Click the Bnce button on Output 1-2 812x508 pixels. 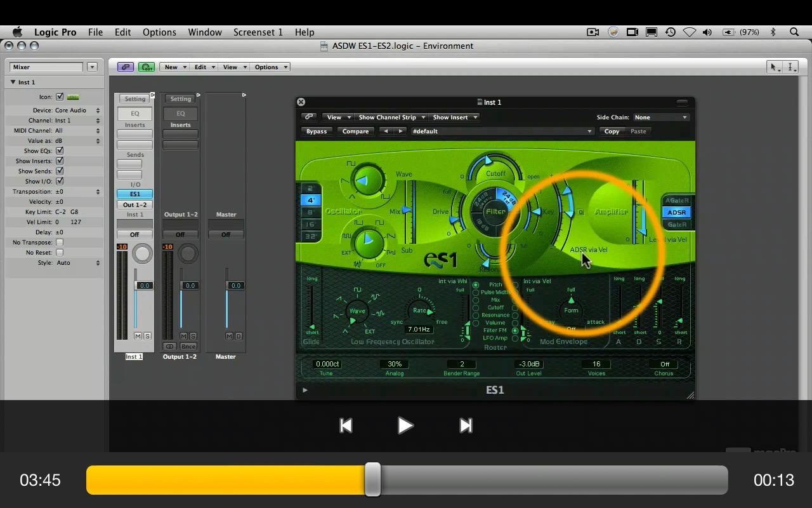188,346
